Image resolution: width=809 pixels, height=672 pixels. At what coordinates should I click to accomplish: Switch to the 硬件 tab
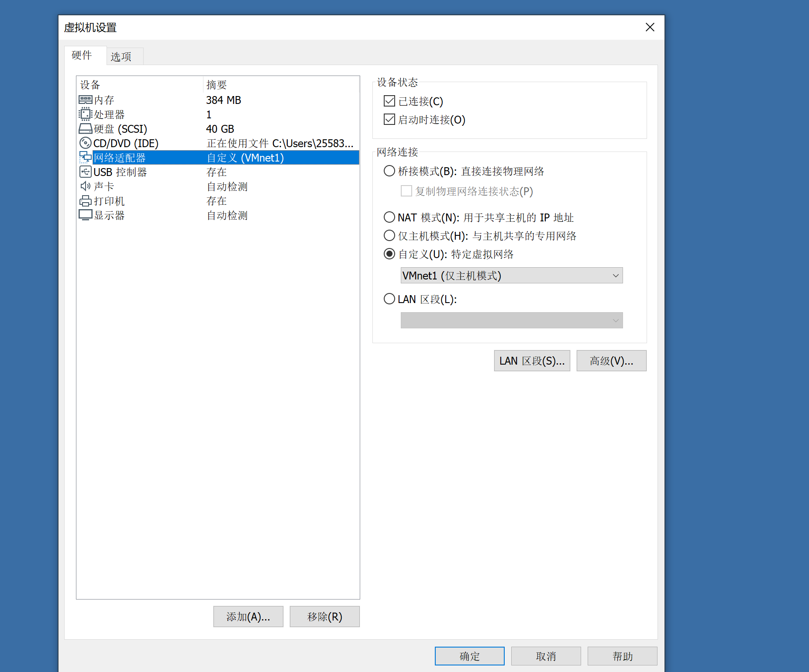tap(85, 55)
